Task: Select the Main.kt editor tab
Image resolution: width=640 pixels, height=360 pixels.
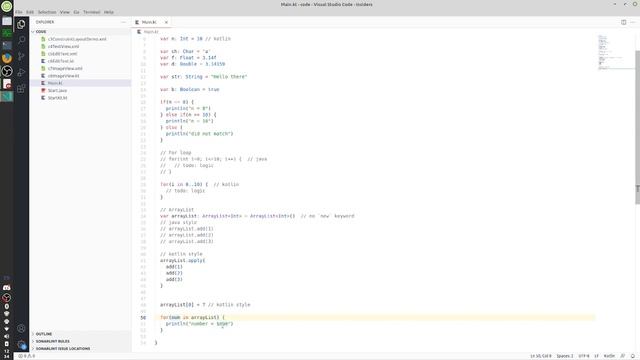Action: pos(151,22)
